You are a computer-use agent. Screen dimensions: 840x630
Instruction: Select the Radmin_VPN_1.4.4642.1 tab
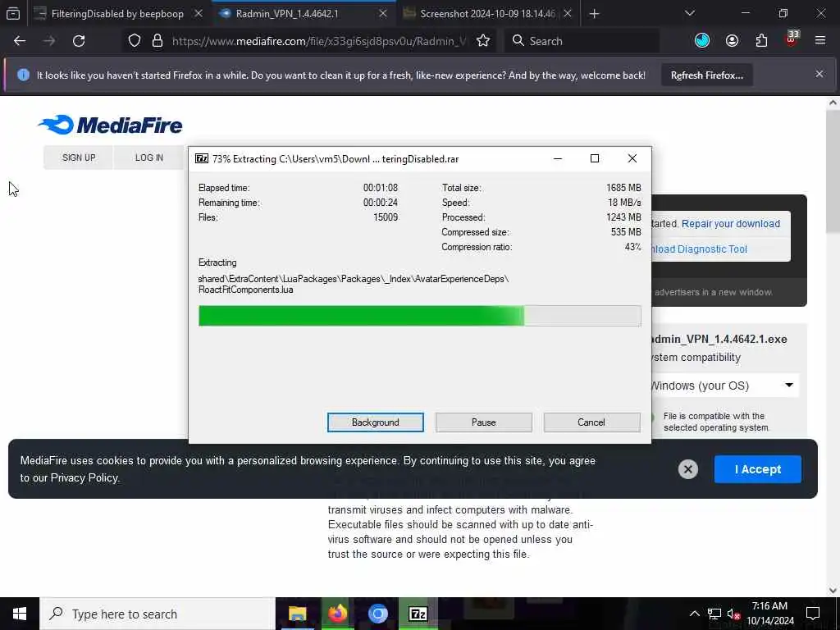tap(287, 13)
